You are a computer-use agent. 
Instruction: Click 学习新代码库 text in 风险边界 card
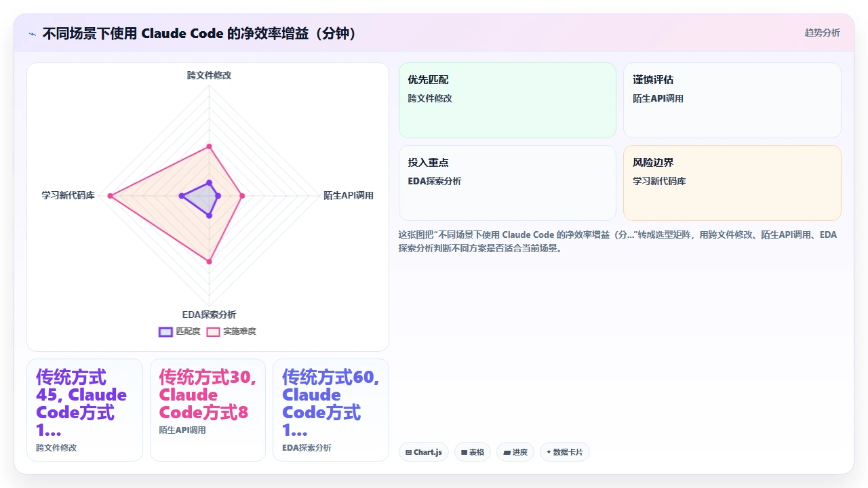pyautogui.click(x=659, y=181)
